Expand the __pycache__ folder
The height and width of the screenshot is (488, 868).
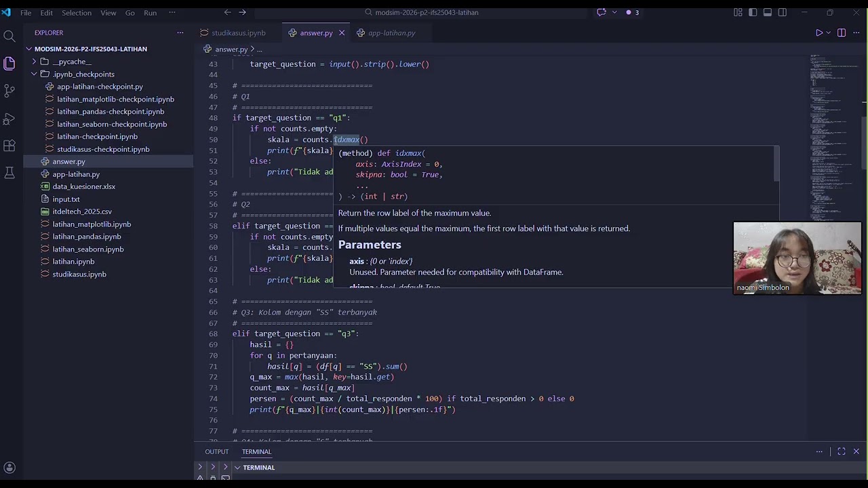(x=35, y=62)
